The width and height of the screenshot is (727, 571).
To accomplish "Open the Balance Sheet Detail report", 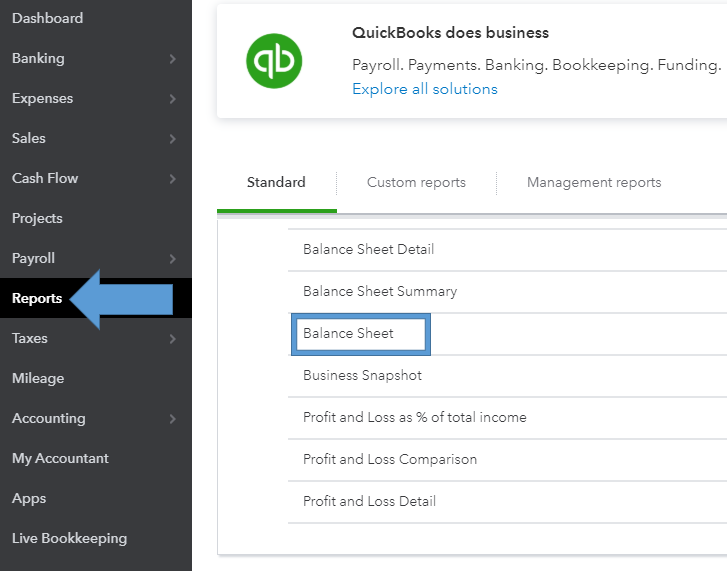I will coord(368,249).
